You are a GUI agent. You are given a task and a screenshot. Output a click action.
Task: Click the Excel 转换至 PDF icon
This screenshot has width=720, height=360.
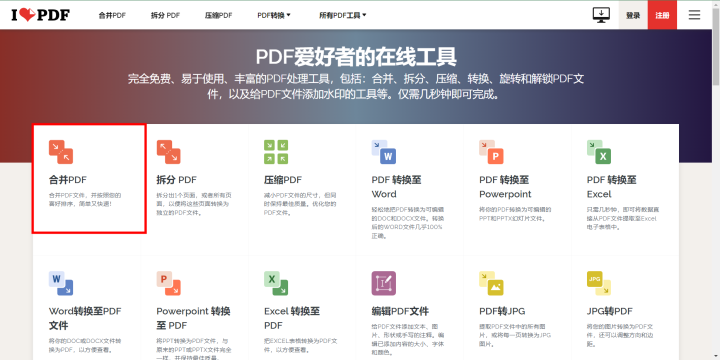point(276,283)
